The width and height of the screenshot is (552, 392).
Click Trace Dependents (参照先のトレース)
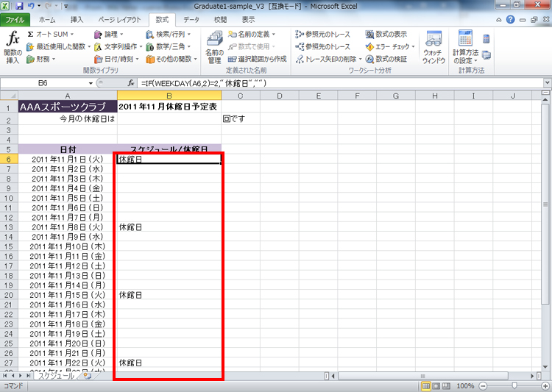(x=323, y=46)
